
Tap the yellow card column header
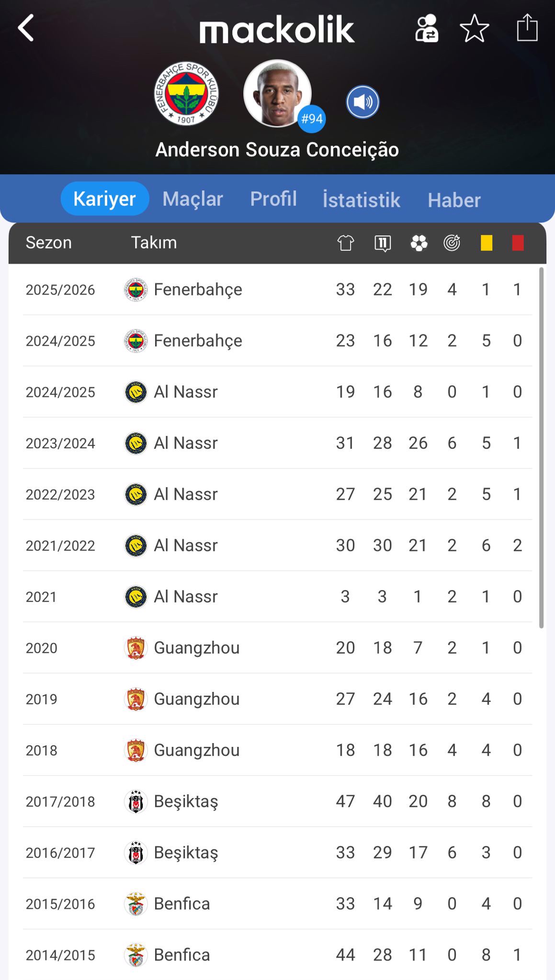[487, 243]
